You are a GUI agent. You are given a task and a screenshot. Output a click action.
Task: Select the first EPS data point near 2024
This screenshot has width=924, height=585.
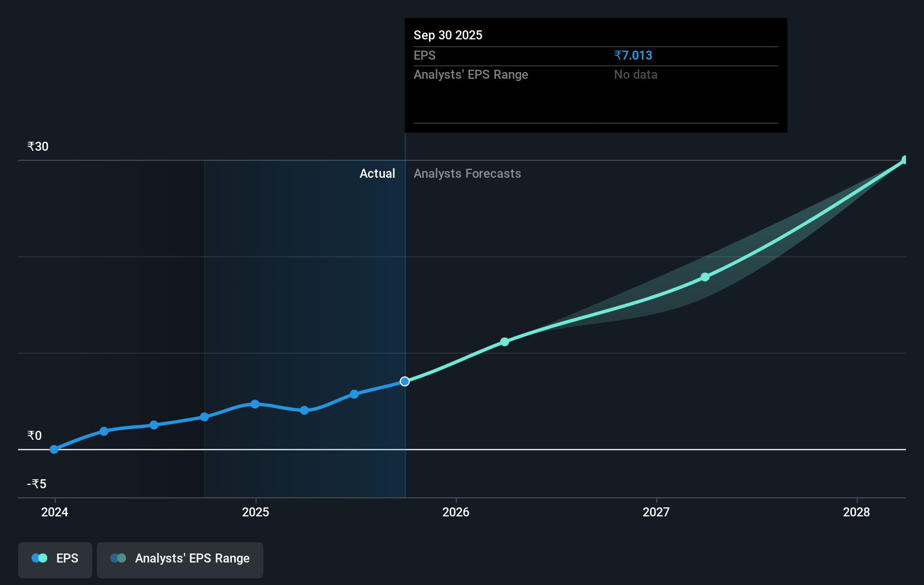pos(53,449)
